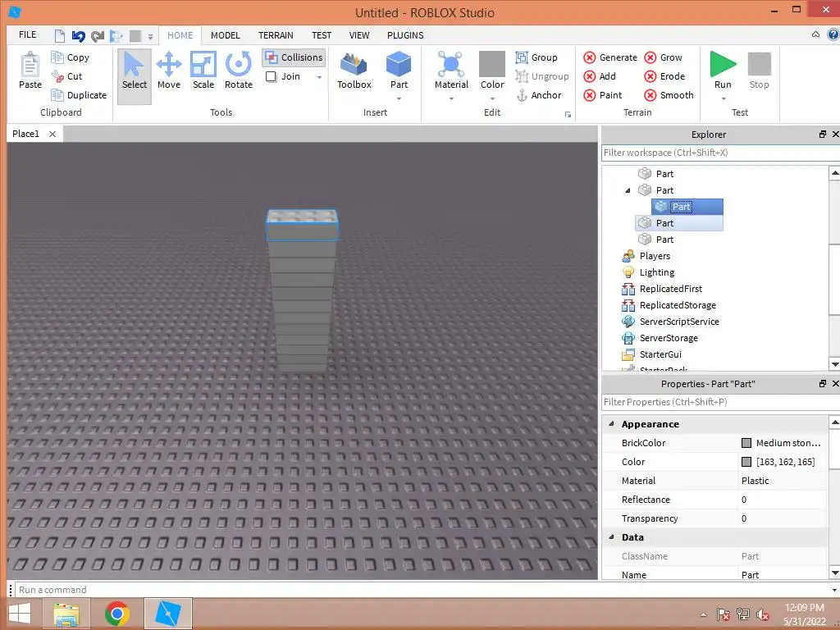Click the BrickColor Medium stone swatch
Viewport: 840px width, 630px height.
pos(746,443)
